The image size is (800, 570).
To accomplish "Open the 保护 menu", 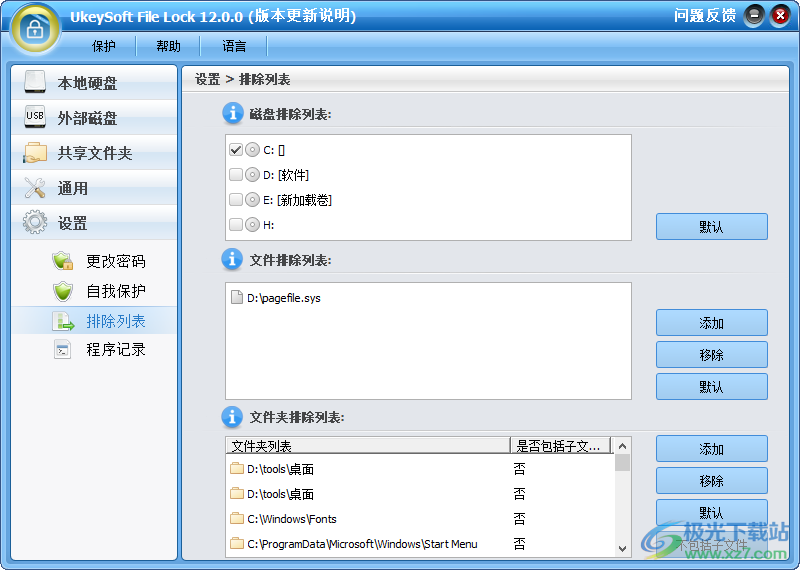I will 104,46.
